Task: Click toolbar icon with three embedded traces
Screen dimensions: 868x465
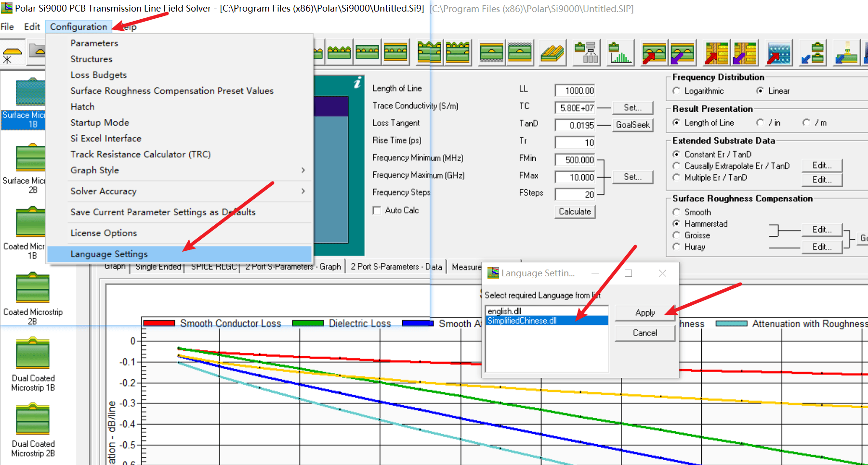Action: [368, 52]
